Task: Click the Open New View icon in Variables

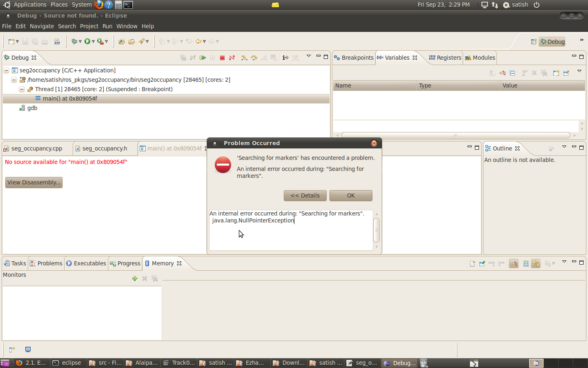Action: [x=556, y=73]
